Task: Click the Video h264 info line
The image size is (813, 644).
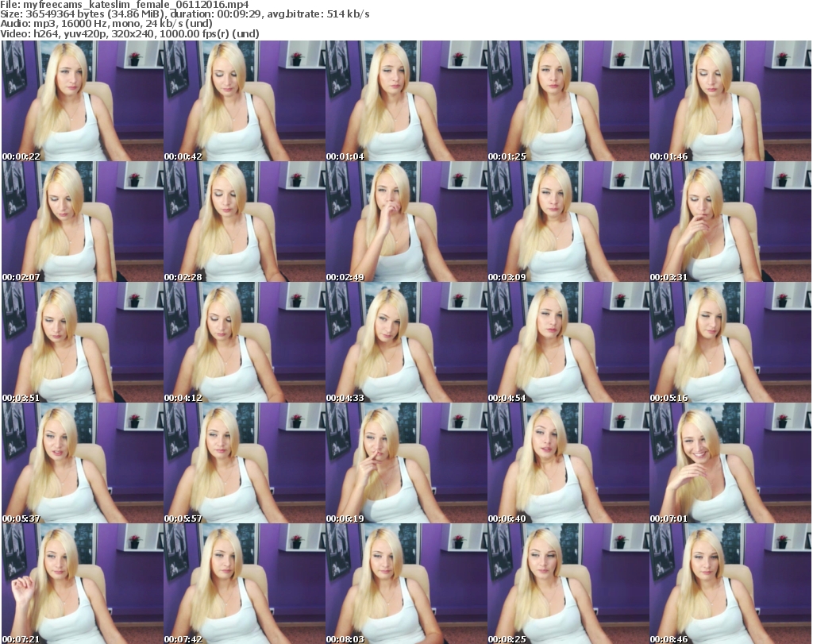Action: tap(129, 34)
